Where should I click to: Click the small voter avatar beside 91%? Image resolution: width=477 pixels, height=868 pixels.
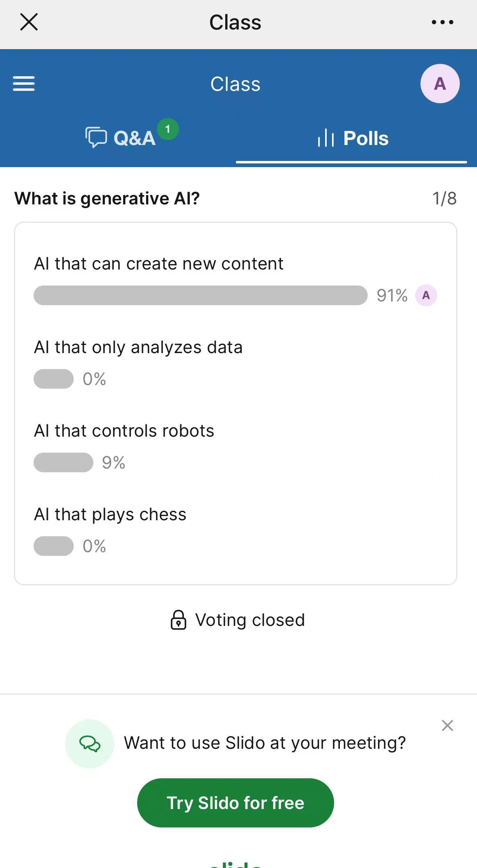(426, 295)
